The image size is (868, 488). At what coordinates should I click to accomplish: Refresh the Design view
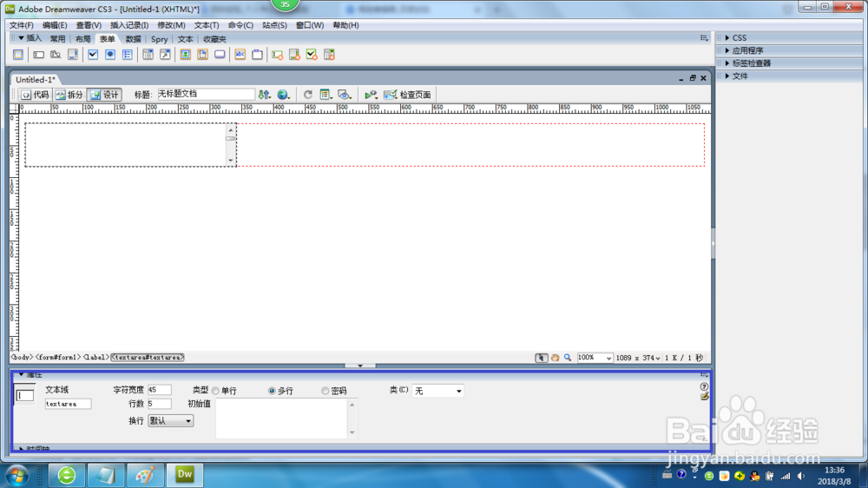pos(308,95)
